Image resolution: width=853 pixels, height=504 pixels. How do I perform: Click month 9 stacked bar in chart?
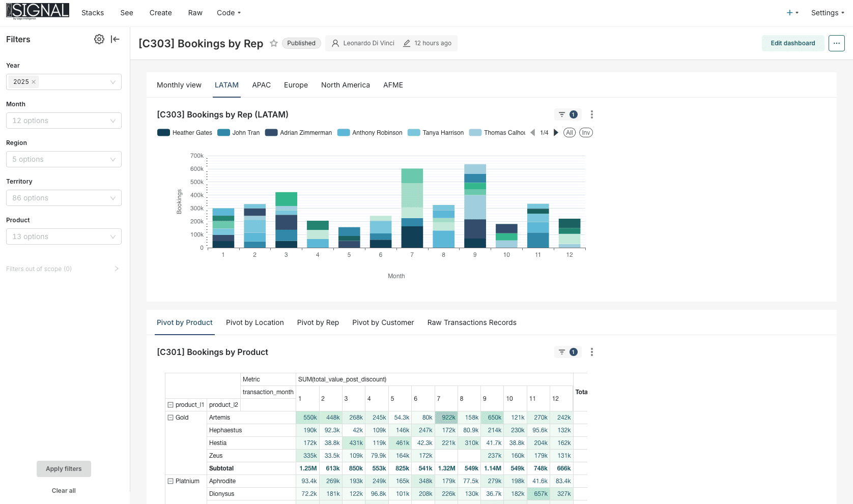pos(475,206)
